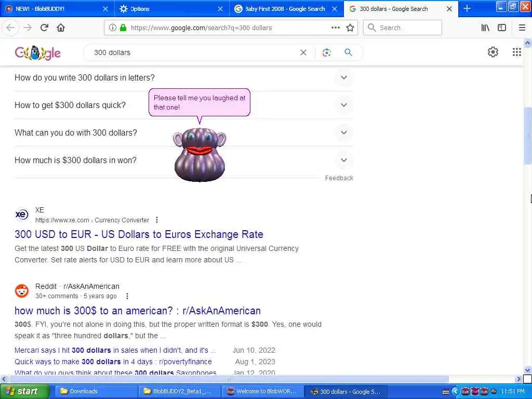Show site information for google.com
532x399 pixels.
112,28
